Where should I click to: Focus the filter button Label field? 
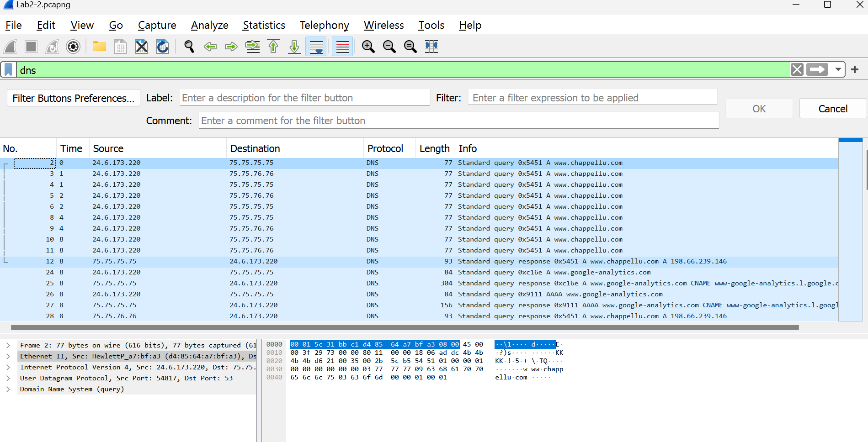(305, 98)
